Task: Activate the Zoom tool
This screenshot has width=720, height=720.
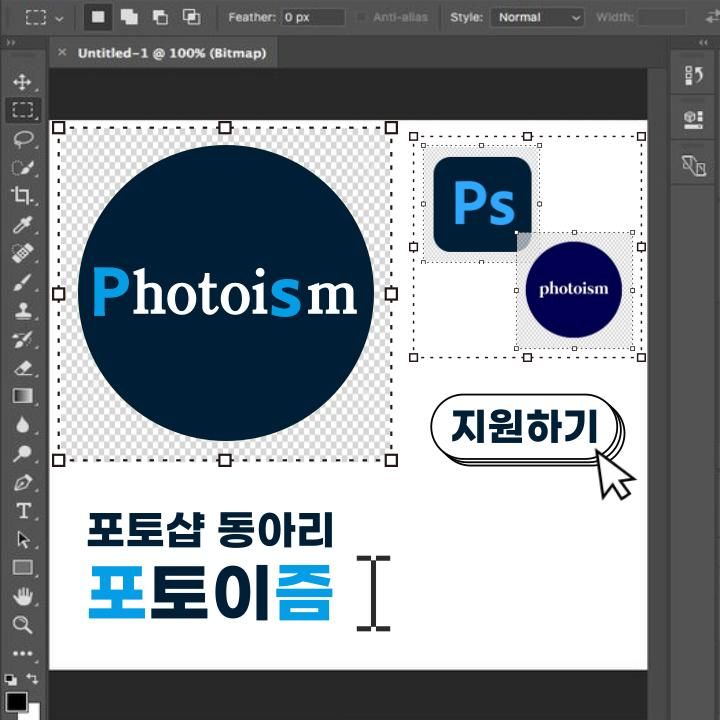Action: click(x=22, y=625)
